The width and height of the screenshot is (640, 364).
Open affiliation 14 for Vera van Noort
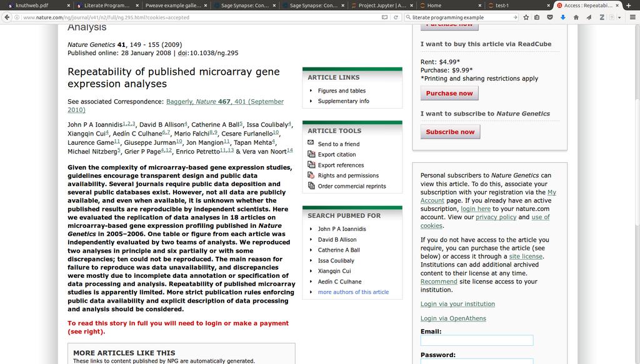pos(290,150)
